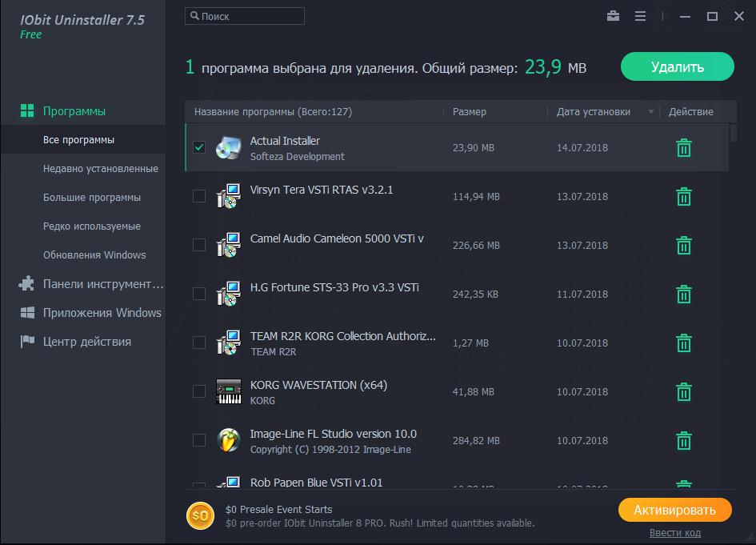Click the Поиск search field
756x545 pixels.
coord(245,16)
